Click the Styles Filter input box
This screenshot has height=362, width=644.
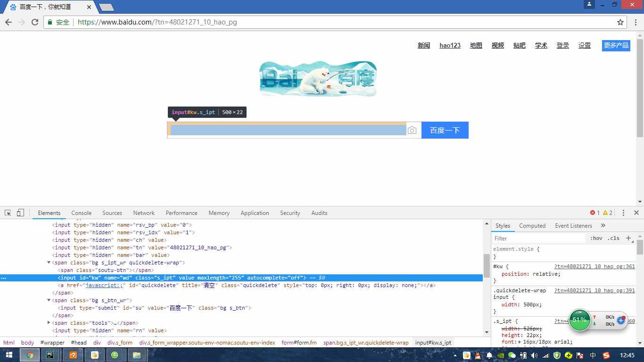point(539,239)
